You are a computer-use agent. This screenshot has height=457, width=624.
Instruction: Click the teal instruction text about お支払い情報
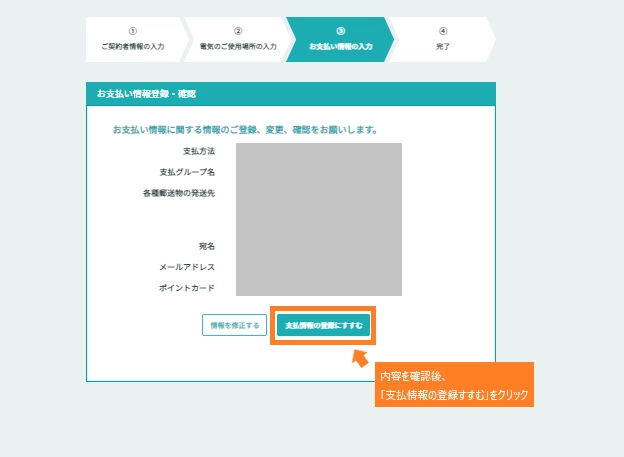pos(244,130)
